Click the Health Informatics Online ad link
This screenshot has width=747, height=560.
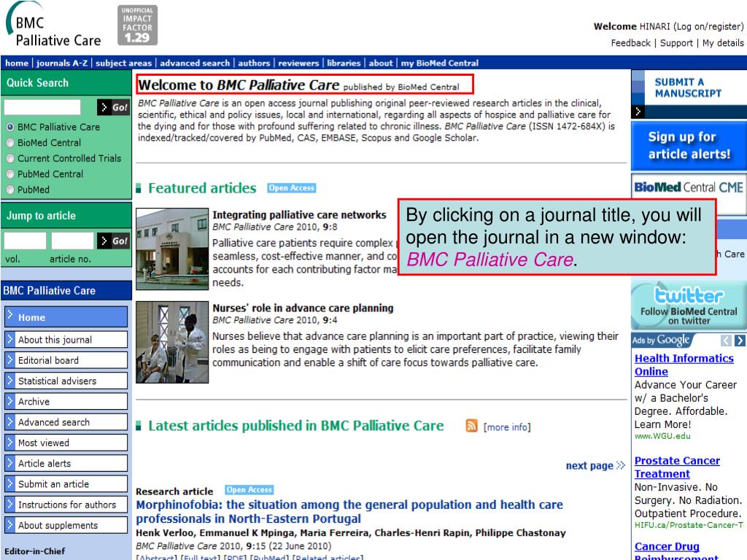tap(684, 365)
